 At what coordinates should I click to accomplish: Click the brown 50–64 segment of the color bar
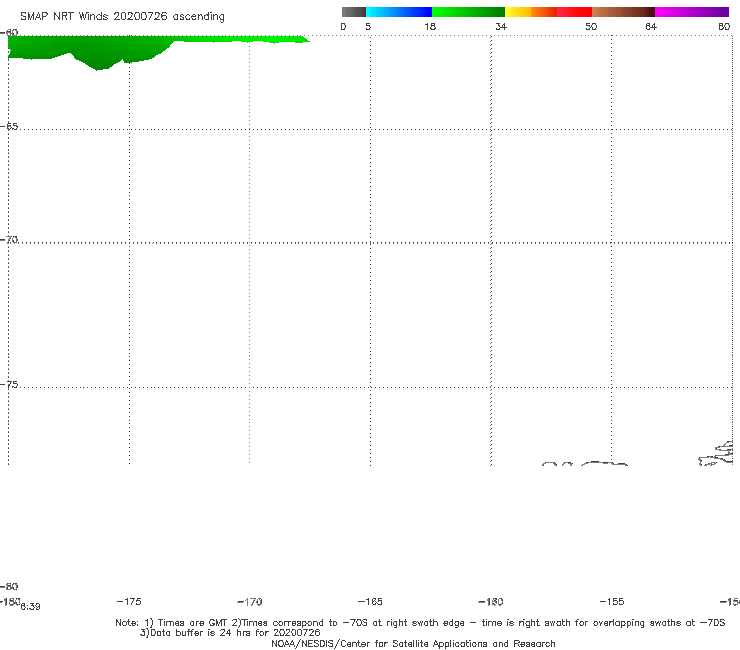point(623,12)
